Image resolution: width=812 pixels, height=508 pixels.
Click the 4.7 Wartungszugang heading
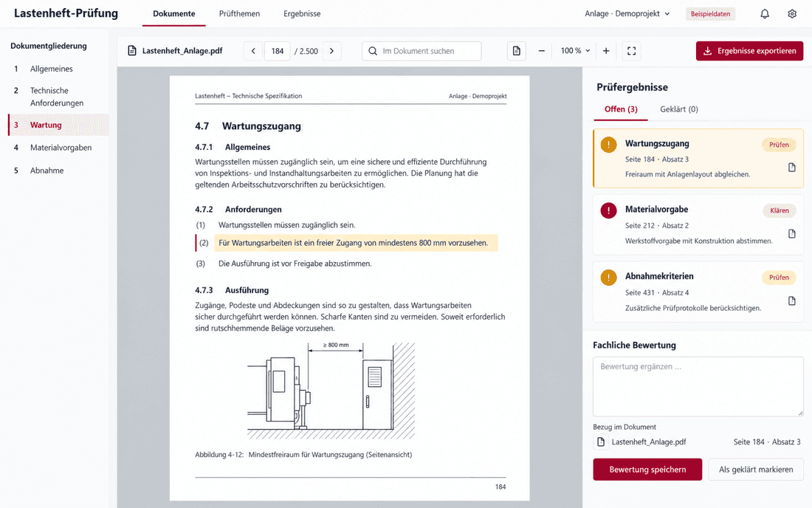[x=247, y=126]
